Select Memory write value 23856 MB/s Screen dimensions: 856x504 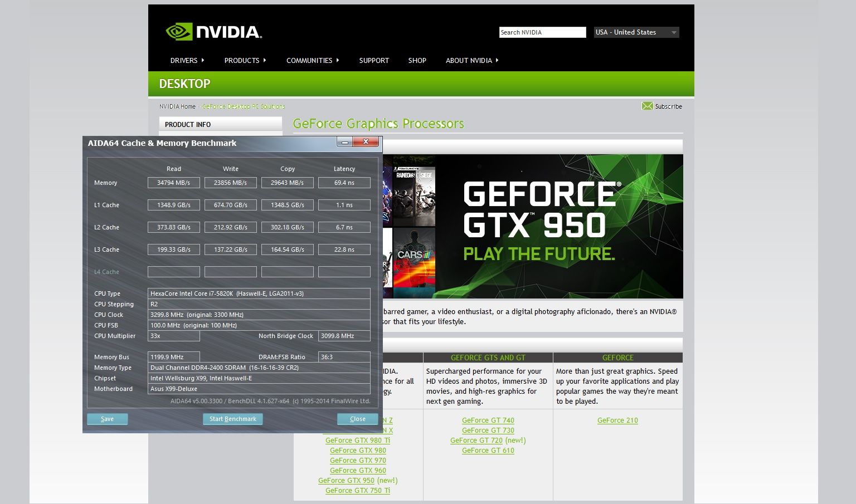pyautogui.click(x=231, y=183)
